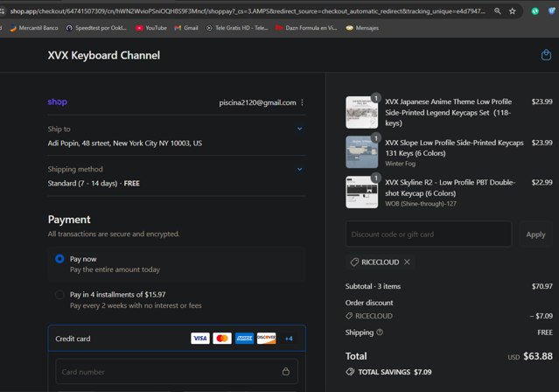Click Standard (7 - 14 days) FREE text

click(94, 184)
